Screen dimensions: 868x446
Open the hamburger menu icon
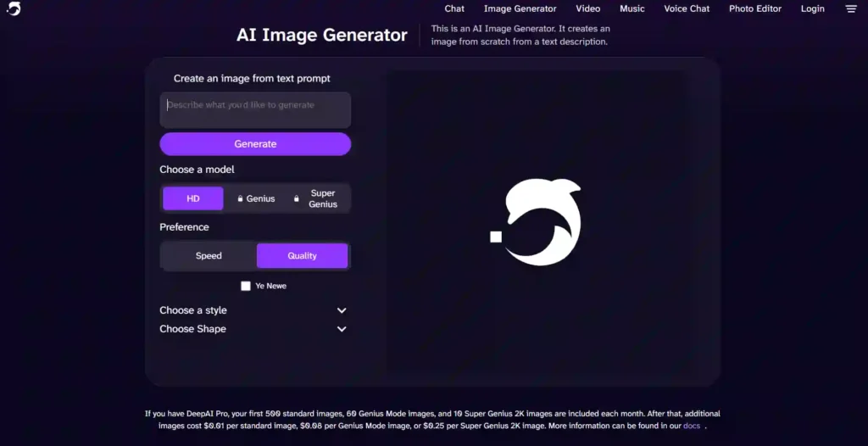(851, 8)
